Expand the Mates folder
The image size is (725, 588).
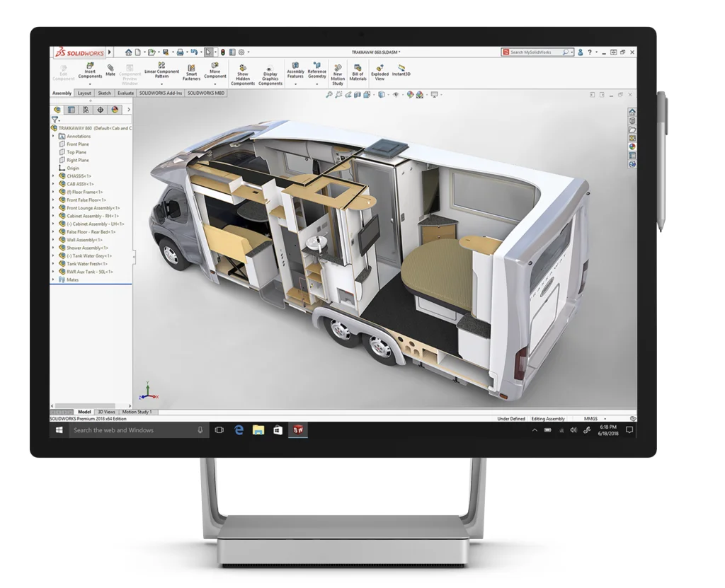click(x=53, y=278)
